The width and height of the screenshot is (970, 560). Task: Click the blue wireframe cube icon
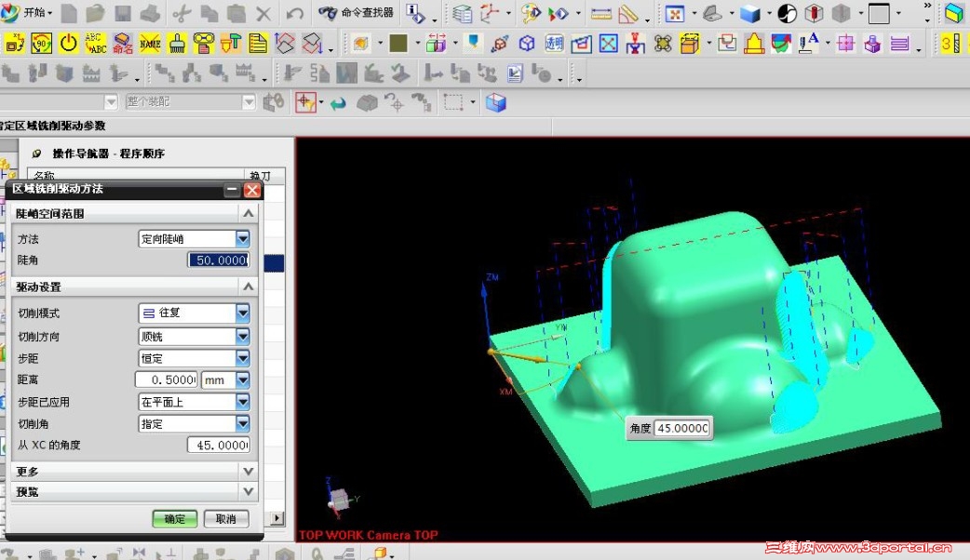[496, 102]
